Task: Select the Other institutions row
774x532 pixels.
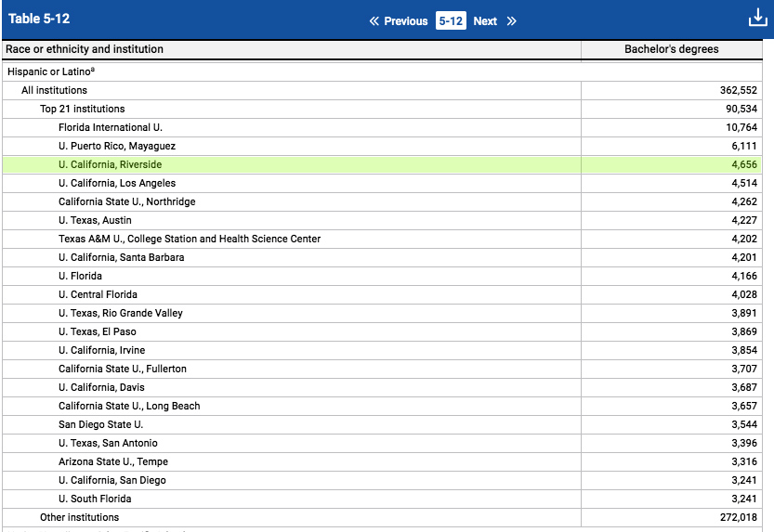Action: tap(382, 518)
